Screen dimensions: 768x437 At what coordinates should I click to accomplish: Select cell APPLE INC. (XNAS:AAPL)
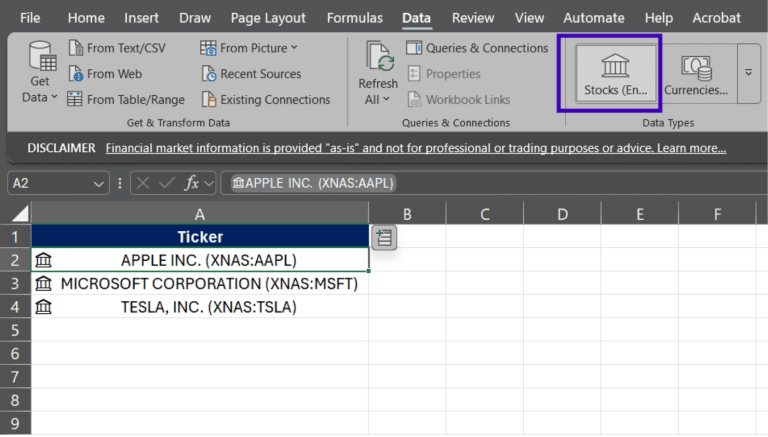(x=200, y=260)
